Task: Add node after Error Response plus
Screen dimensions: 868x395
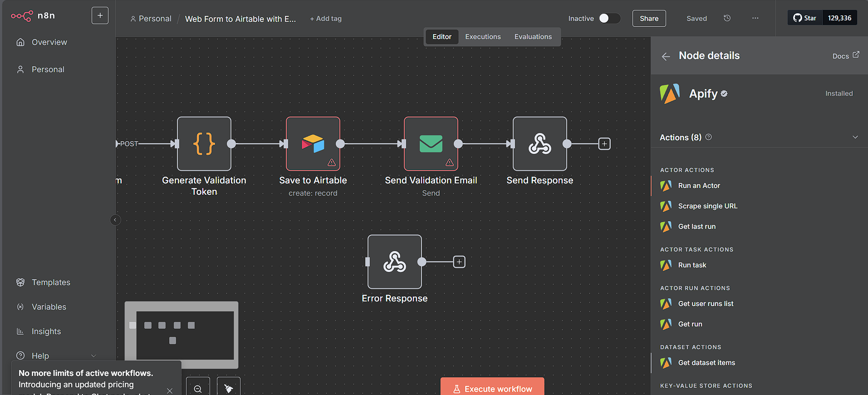Action: click(x=459, y=262)
